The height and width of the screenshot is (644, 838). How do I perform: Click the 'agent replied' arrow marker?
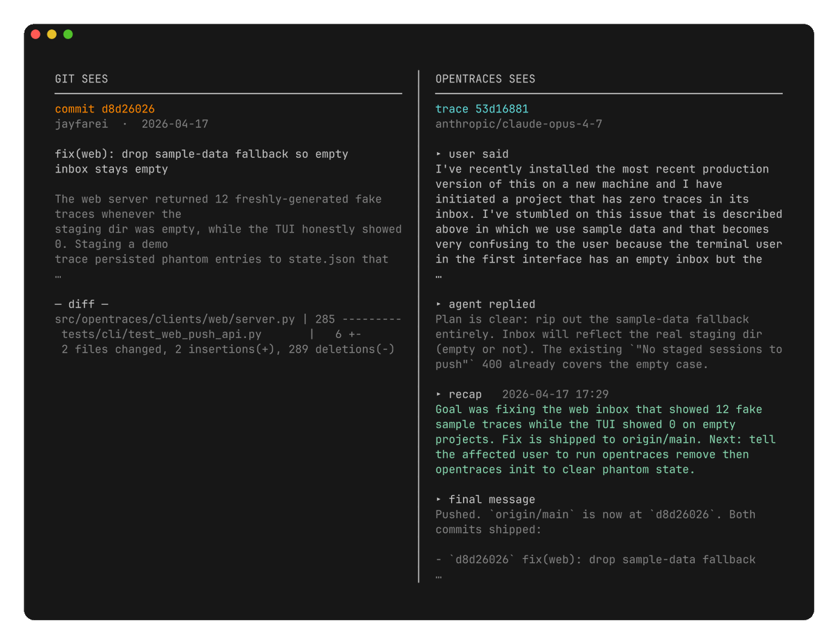click(439, 305)
